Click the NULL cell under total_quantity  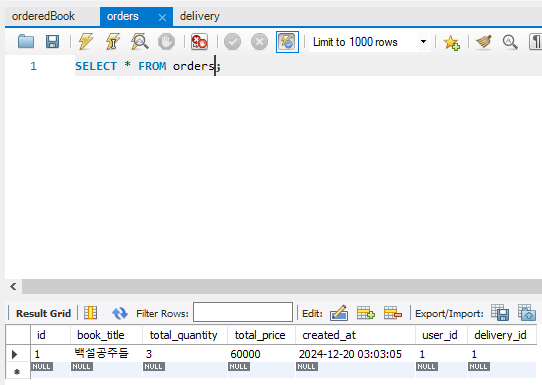[185, 370]
